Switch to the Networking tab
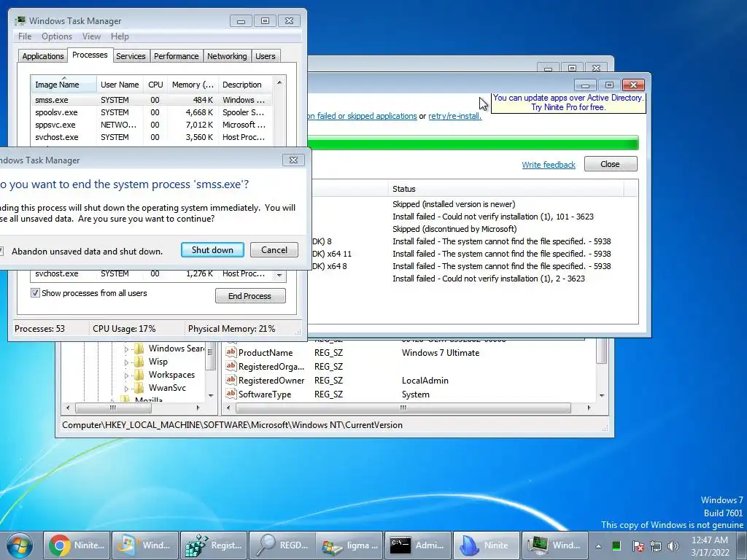 pyautogui.click(x=227, y=56)
